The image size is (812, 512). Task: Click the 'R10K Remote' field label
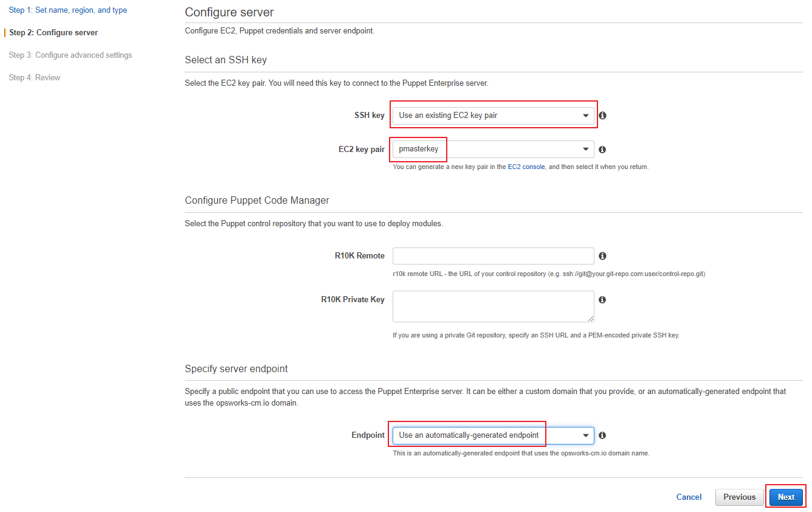coord(360,256)
